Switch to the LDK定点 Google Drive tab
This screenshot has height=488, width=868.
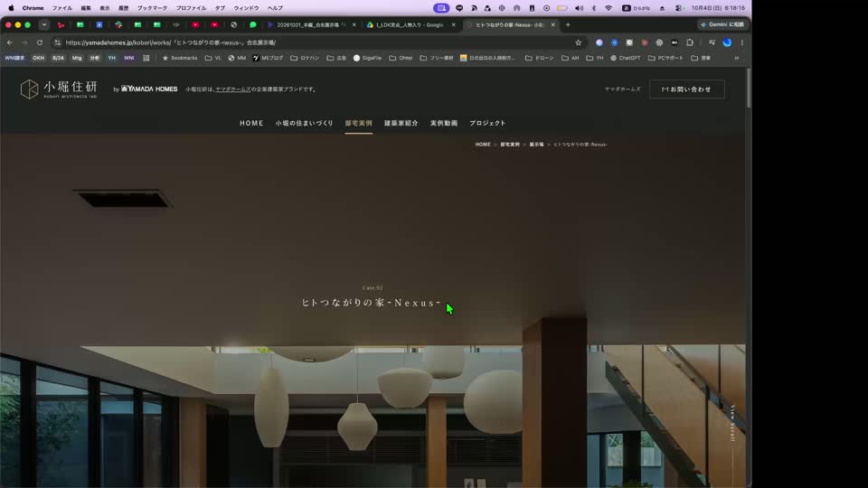tap(410, 25)
